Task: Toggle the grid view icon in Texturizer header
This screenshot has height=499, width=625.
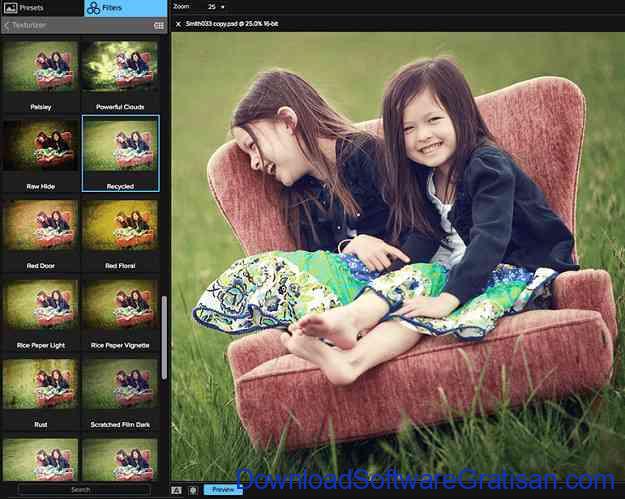Action: coord(159,26)
